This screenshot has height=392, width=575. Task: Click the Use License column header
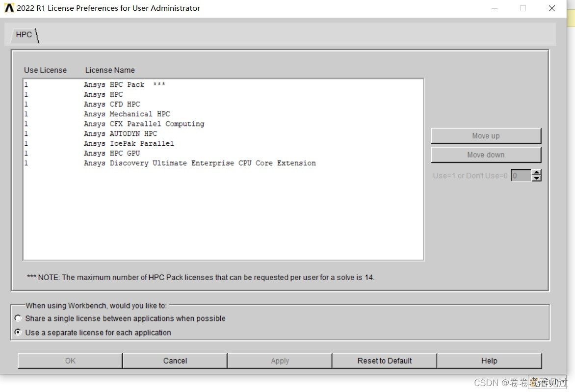tap(46, 71)
